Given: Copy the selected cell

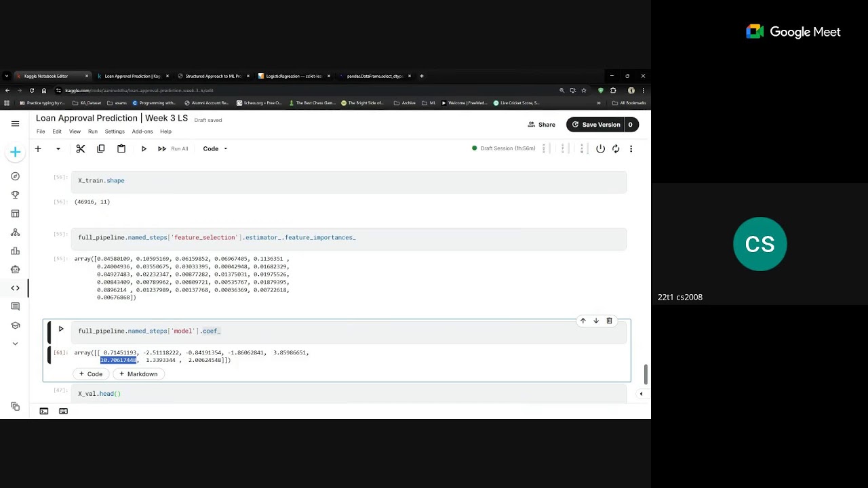Looking at the screenshot, I should [x=100, y=148].
